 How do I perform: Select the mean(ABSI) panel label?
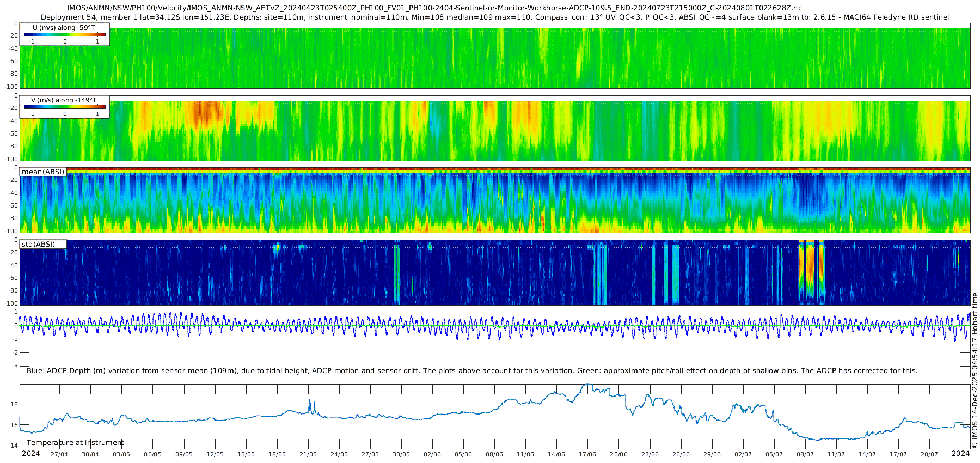pyautogui.click(x=43, y=172)
